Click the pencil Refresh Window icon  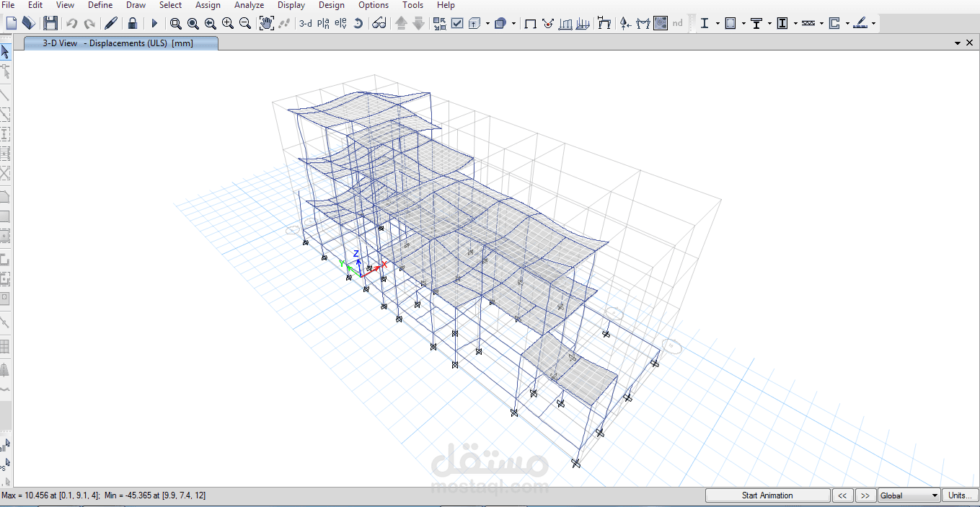111,23
